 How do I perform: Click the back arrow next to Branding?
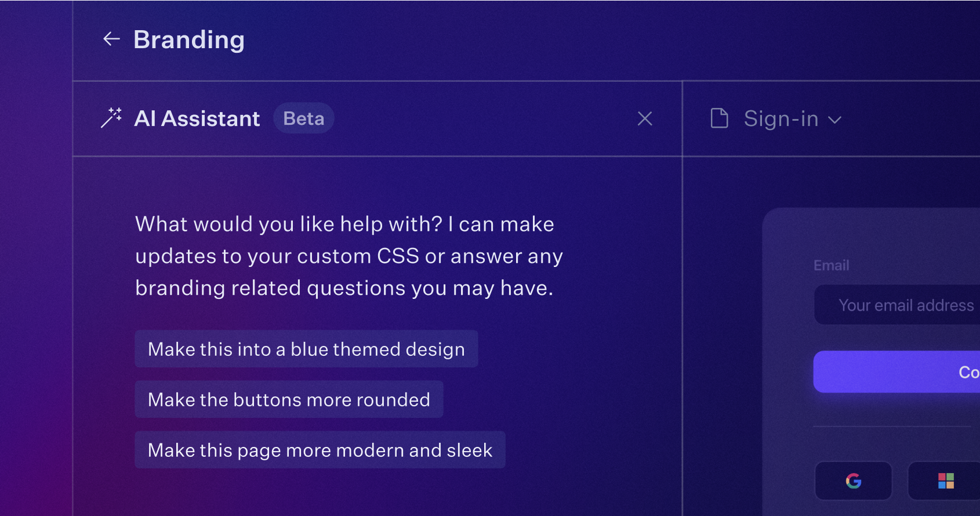(110, 39)
